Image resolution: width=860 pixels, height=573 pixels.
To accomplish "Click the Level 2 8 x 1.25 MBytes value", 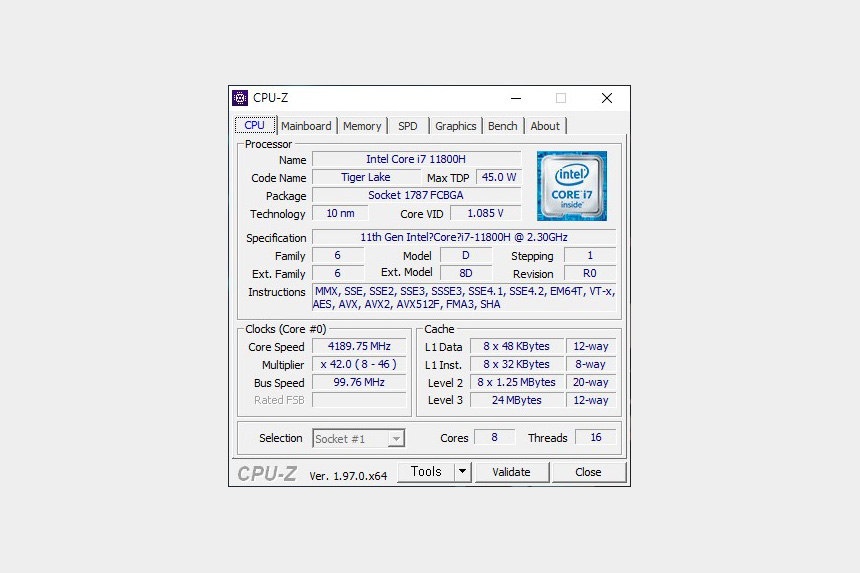I will point(517,382).
